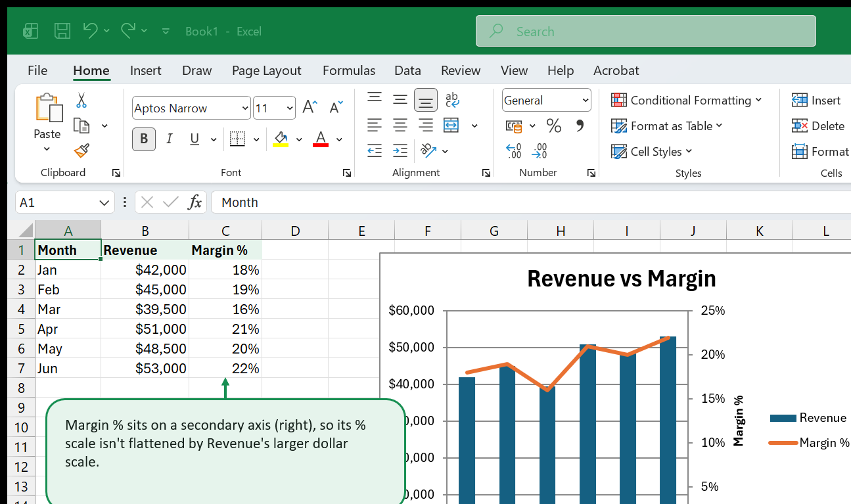The image size is (851, 504).
Task: Select the Format Painter brush
Action: [81, 151]
